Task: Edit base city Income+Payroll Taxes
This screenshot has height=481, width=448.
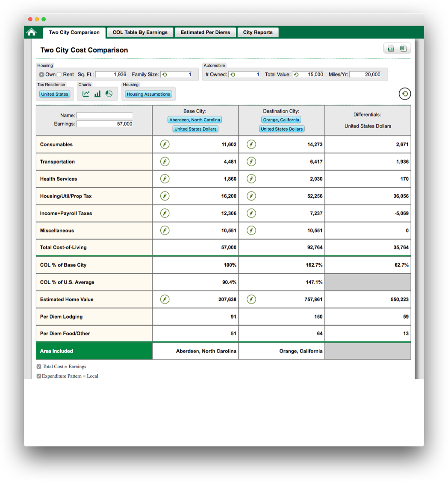Action: pyautogui.click(x=165, y=213)
